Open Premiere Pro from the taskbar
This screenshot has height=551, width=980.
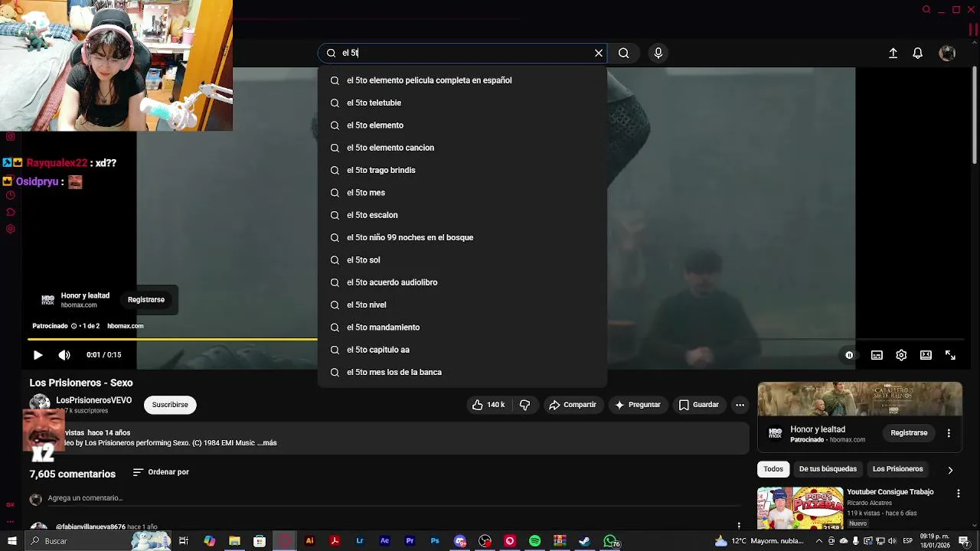click(x=410, y=541)
